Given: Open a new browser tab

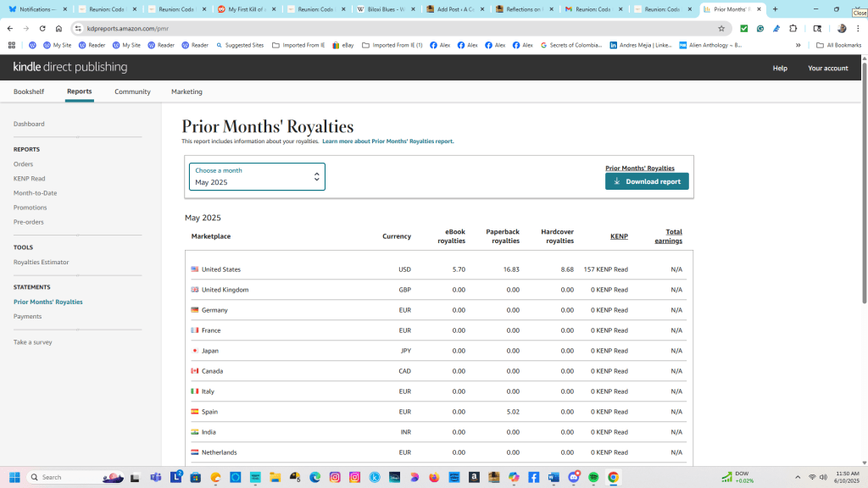Looking at the screenshot, I should [775, 9].
